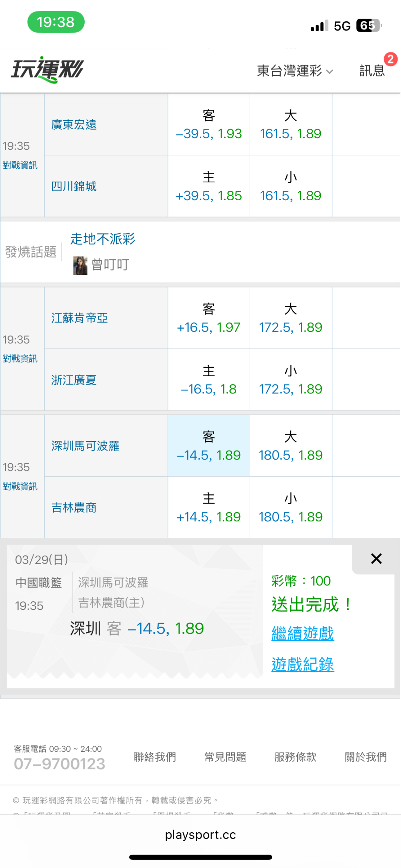Open 對戰資訊 for 江蘇肯帝亞 game
This screenshot has width=401, height=868.
click(20, 358)
